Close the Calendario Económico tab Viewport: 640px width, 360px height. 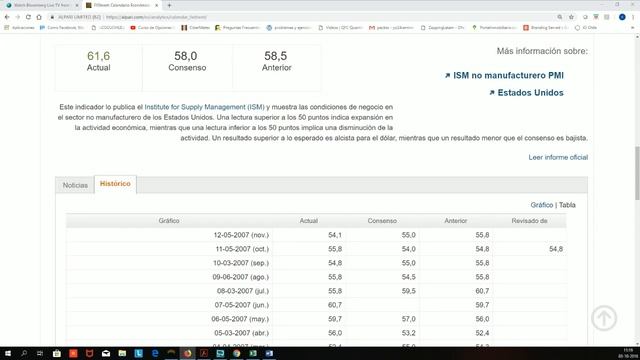tap(156, 5)
